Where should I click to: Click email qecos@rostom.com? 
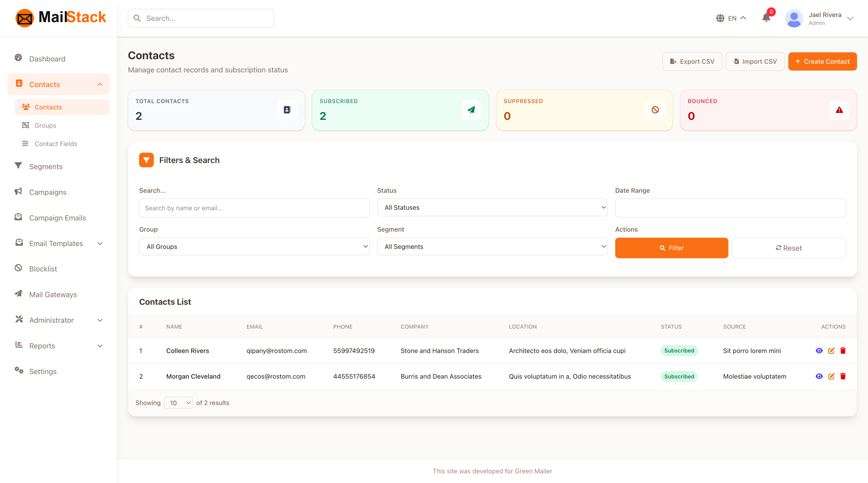[276, 376]
